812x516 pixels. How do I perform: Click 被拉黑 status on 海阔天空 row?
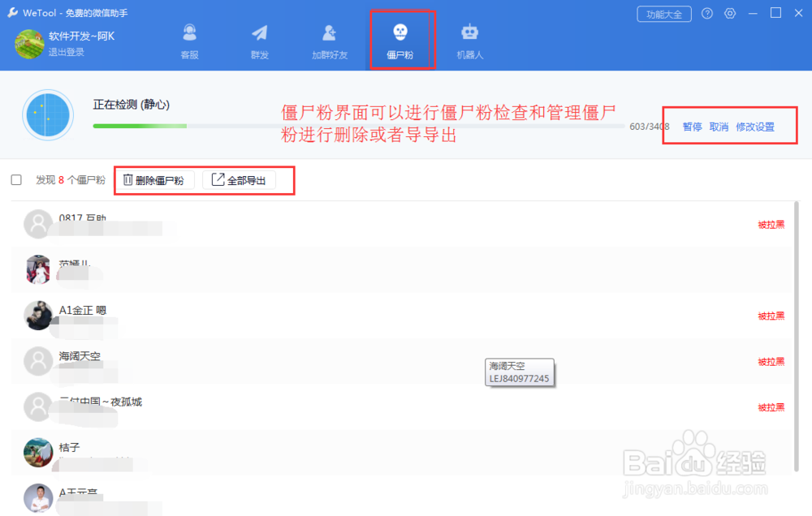click(x=771, y=361)
